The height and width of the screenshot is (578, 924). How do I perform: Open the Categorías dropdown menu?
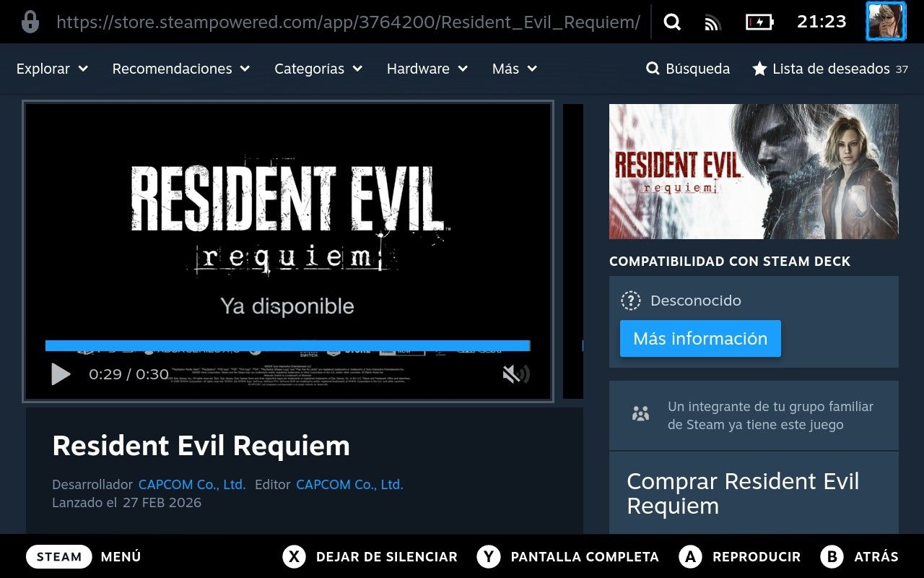pyautogui.click(x=318, y=69)
